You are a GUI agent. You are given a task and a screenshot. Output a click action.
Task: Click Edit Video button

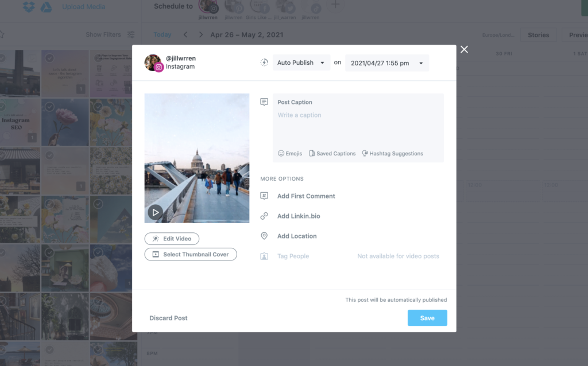172,239
